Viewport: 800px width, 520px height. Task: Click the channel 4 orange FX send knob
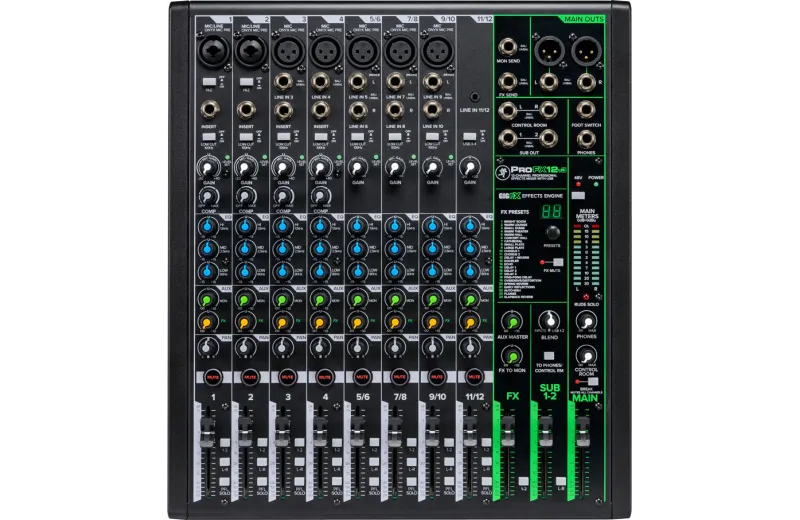pyautogui.click(x=319, y=323)
